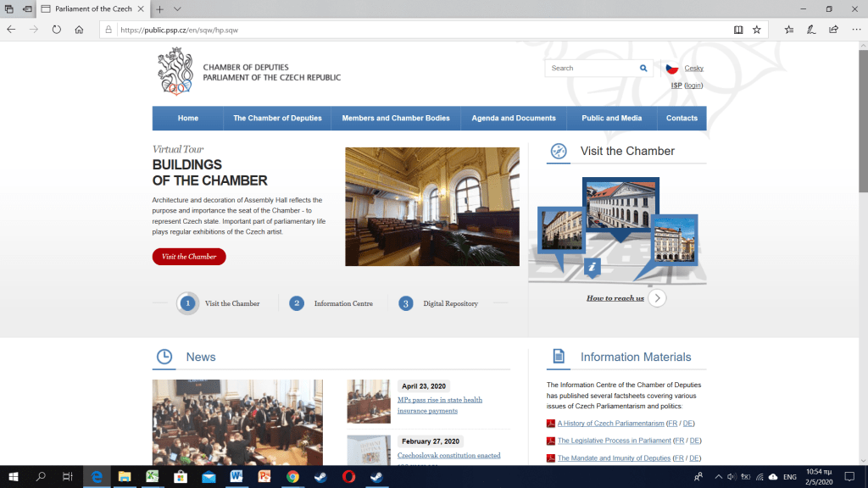
Task: Open Agenda and Documents menu
Action: coord(514,119)
